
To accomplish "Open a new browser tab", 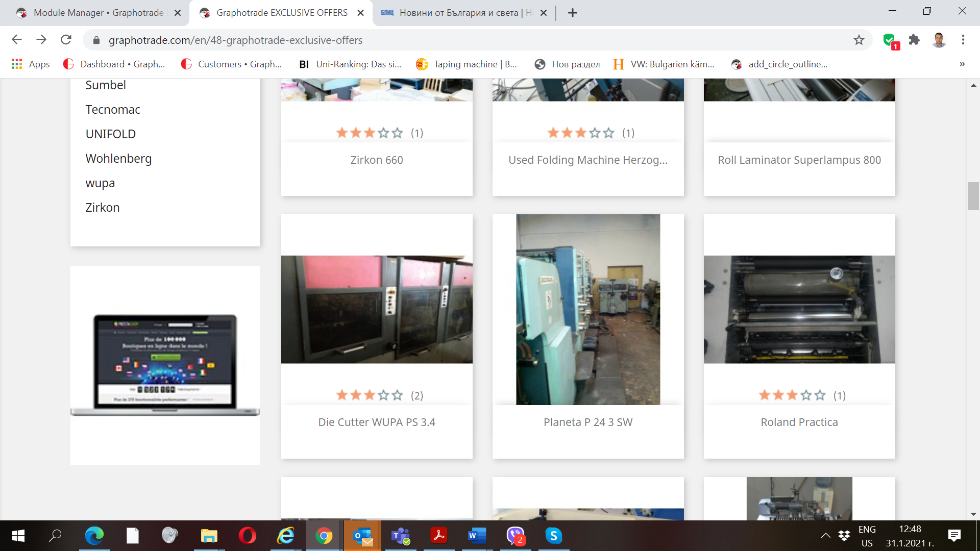I will 573,13.
